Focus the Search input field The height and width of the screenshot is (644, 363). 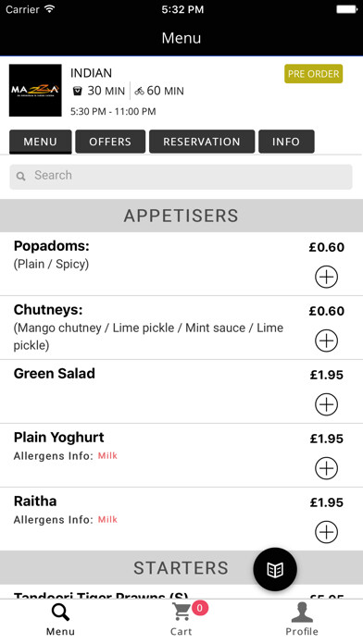click(181, 177)
